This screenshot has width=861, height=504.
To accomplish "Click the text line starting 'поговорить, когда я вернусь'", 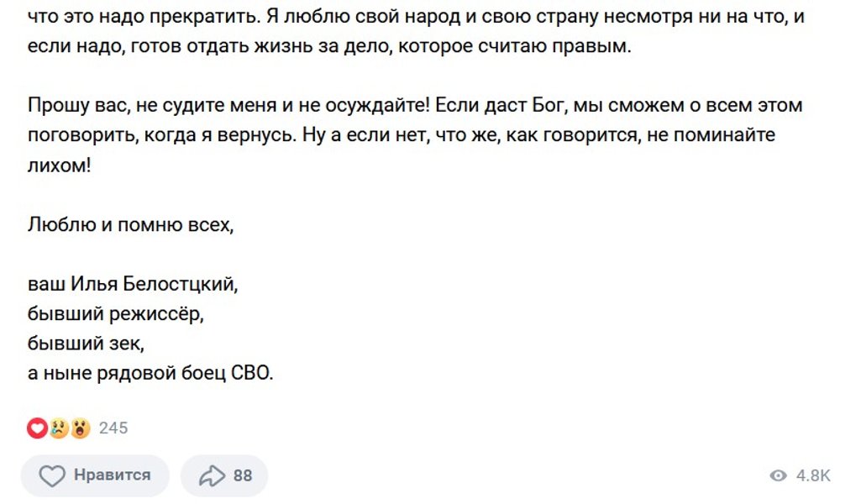I will 402,135.
